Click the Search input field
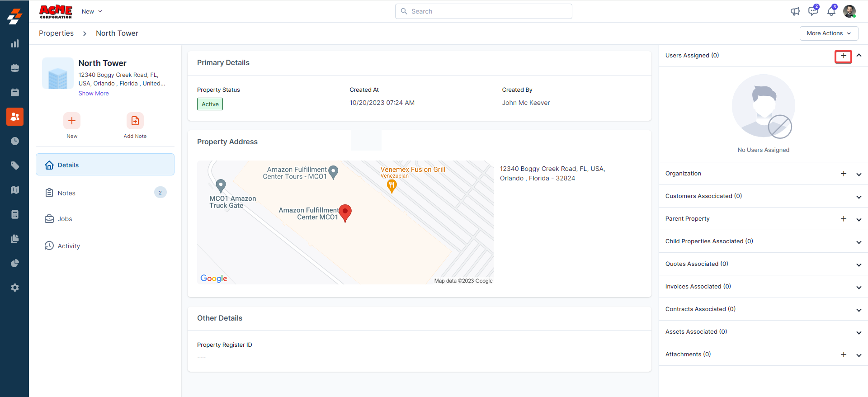 (483, 11)
